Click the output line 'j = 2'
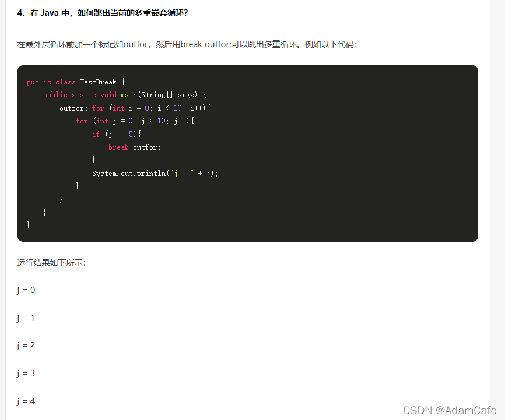The image size is (505, 420). (x=26, y=345)
